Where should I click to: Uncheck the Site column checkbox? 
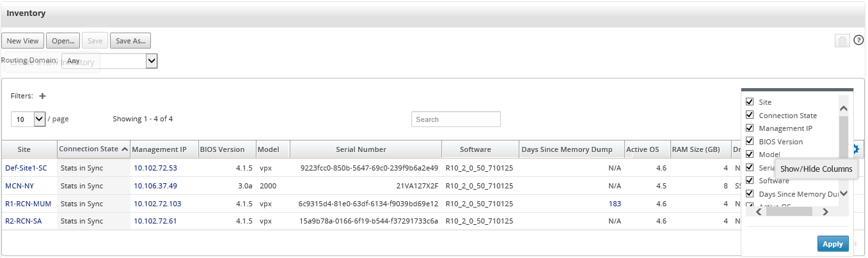(x=750, y=102)
